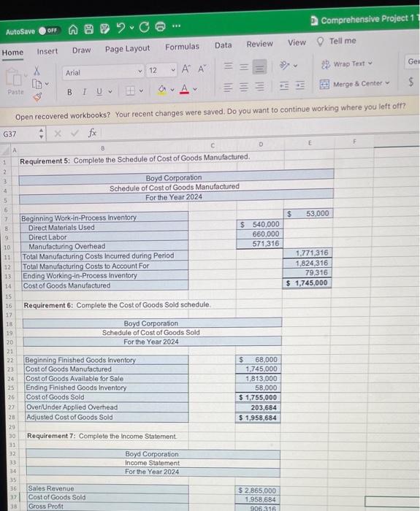Image resolution: width=420 pixels, height=511 pixels.
Task: Click the Save As icon with pencil
Action: [104, 28]
